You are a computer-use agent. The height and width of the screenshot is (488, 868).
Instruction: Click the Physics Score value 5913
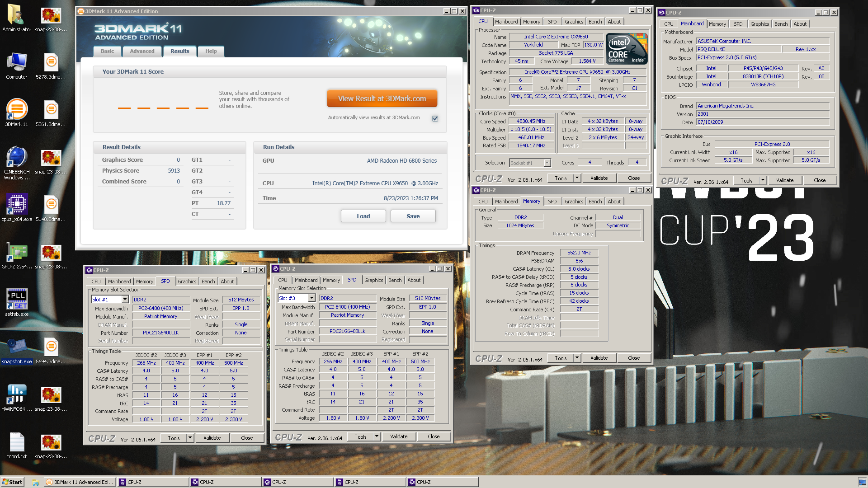pos(174,171)
